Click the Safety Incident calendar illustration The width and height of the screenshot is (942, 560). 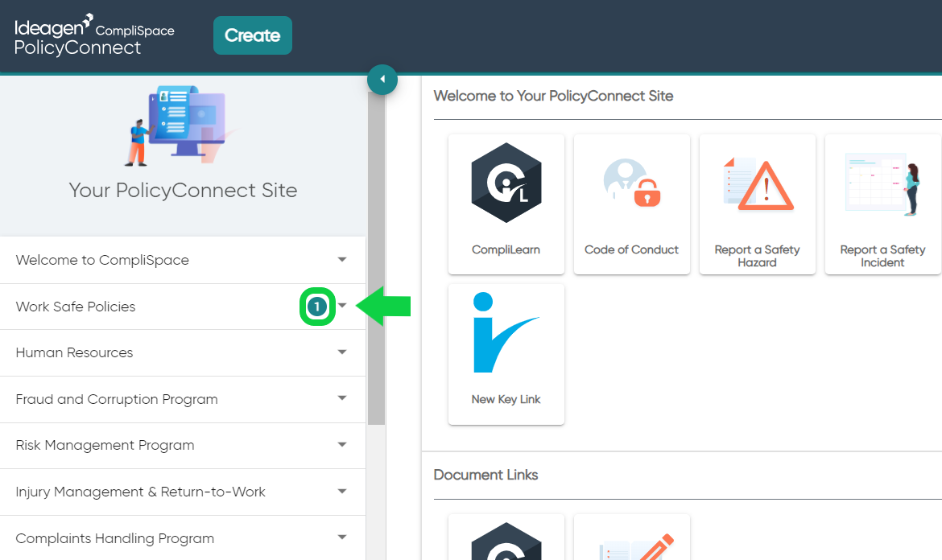click(882, 183)
